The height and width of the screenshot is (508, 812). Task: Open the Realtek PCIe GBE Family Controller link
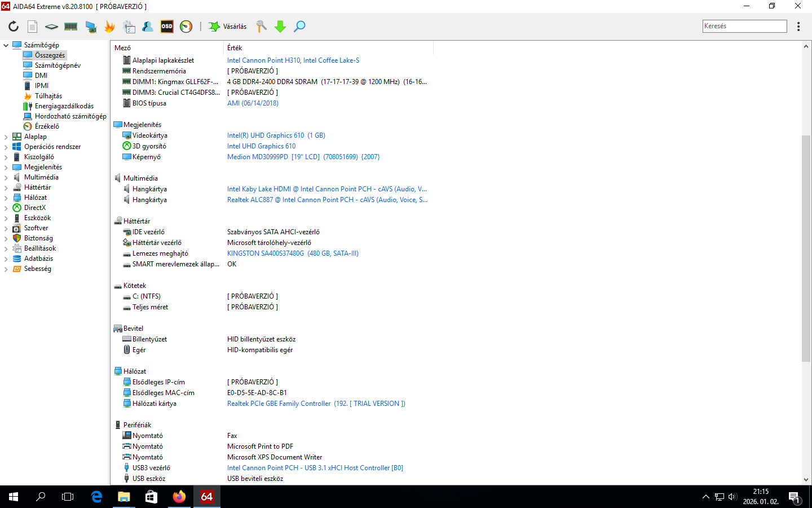coord(316,404)
